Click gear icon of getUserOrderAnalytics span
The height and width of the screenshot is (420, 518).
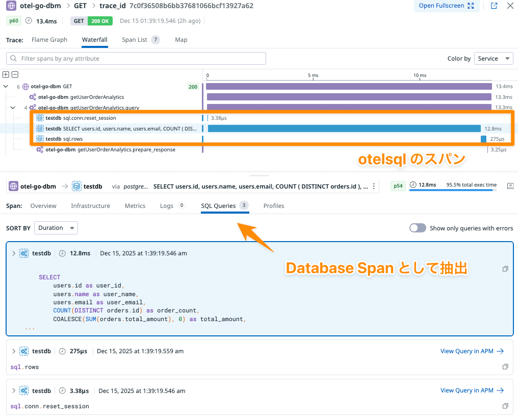tap(33, 97)
